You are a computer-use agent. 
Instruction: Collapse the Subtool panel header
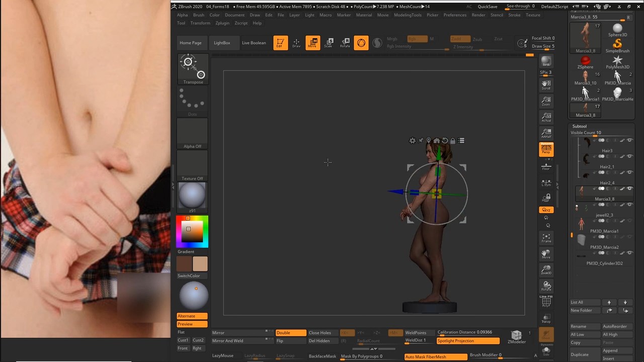click(x=580, y=126)
